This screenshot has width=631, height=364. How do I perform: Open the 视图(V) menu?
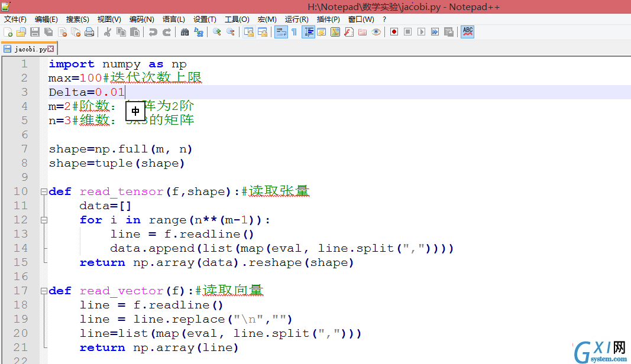[109, 19]
